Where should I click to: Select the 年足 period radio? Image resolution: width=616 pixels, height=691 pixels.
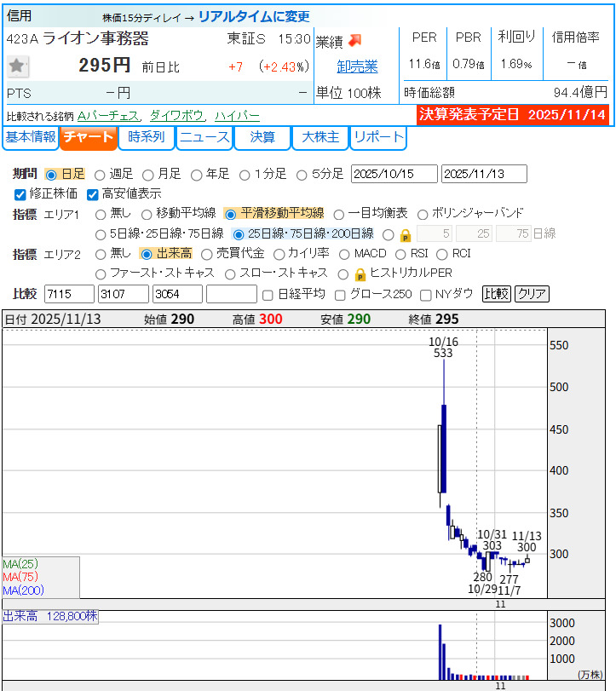pyautogui.click(x=196, y=175)
